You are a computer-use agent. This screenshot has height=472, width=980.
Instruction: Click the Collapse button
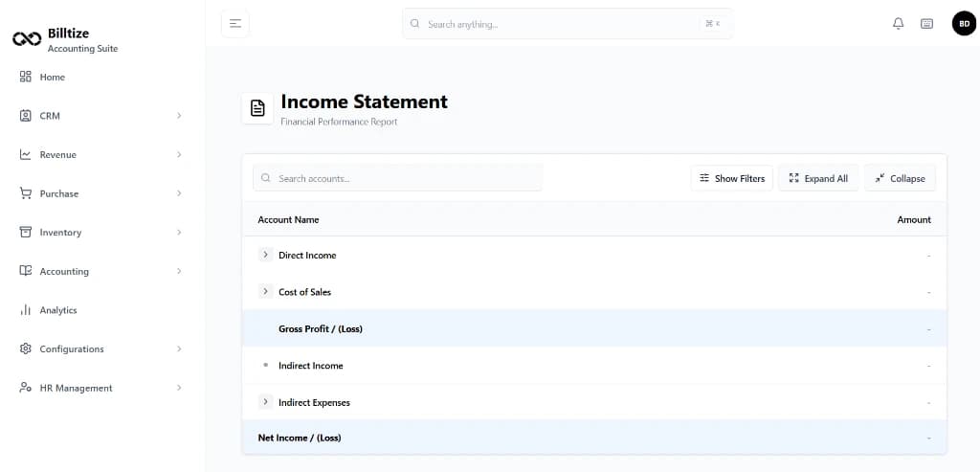point(900,178)
